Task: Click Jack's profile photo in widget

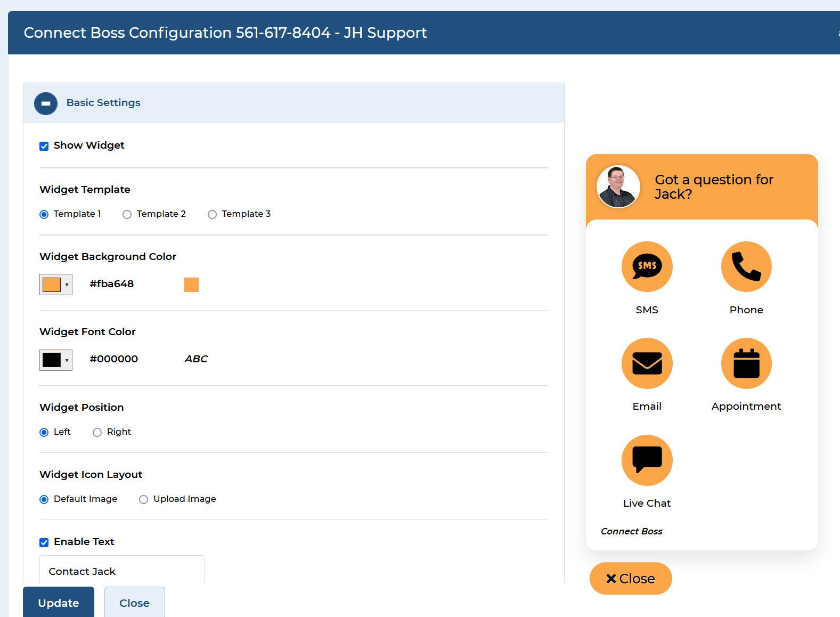Action: [x=618, y=186]
